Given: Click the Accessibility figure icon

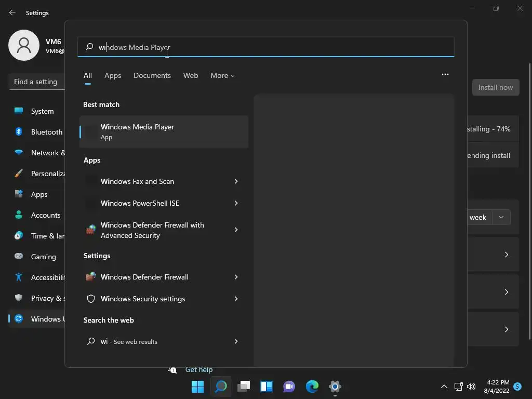Looking at the screenshot, I should (x=19, y=277).
